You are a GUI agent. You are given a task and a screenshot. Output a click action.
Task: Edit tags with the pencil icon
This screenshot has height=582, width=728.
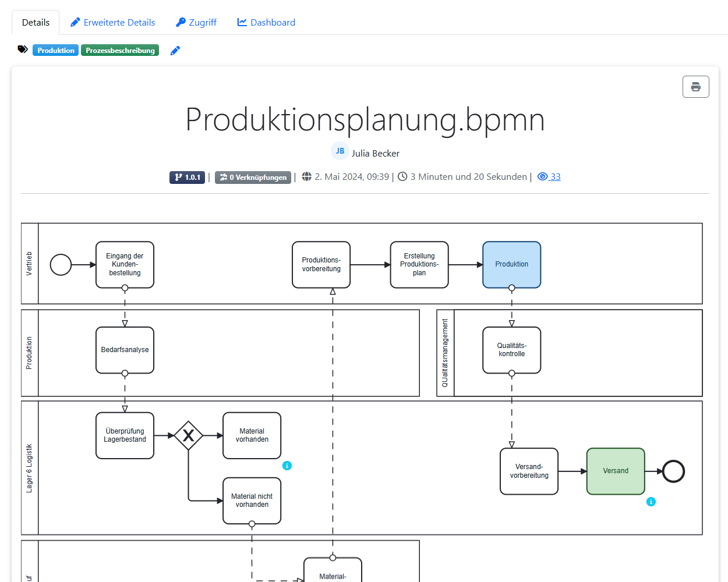click(175, 51)
